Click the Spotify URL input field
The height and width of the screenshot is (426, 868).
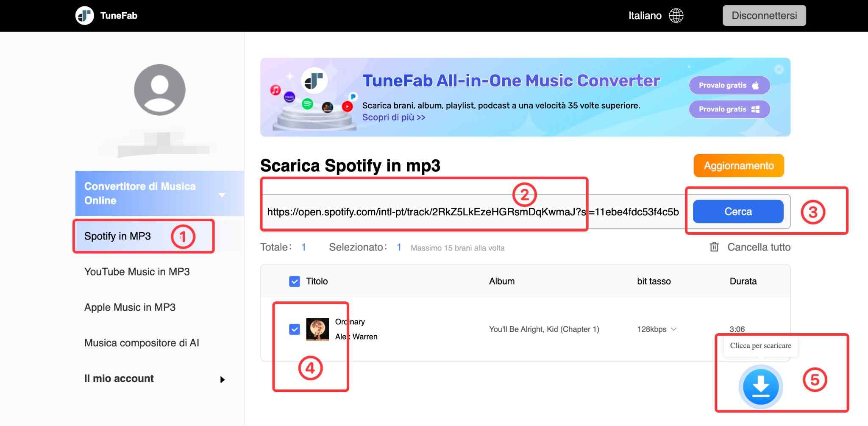point(424,212)
